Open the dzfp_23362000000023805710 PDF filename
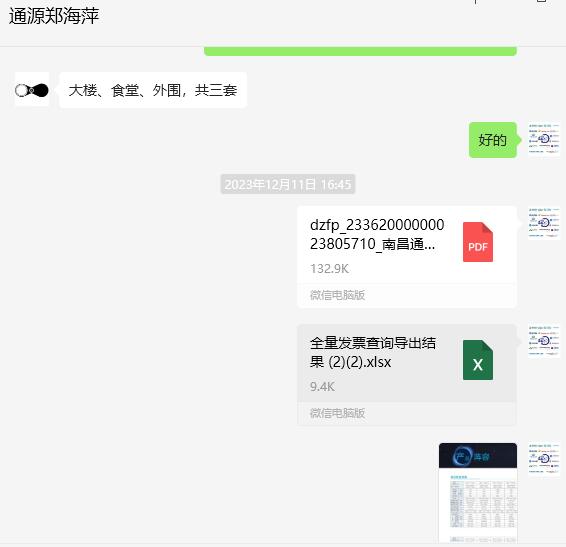 (x=377, y=234)
